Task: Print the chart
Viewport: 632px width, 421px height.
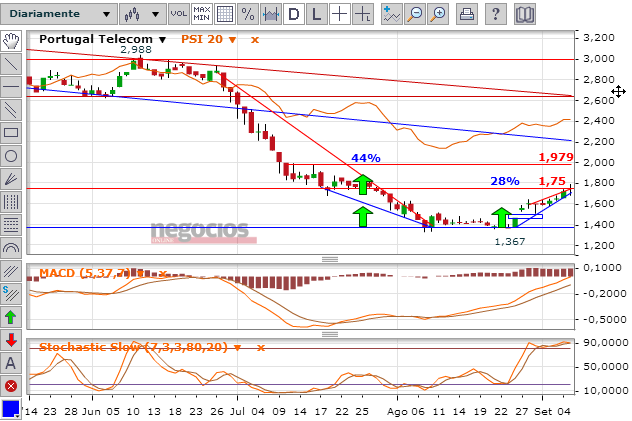Action: click(x=467, y=14)
